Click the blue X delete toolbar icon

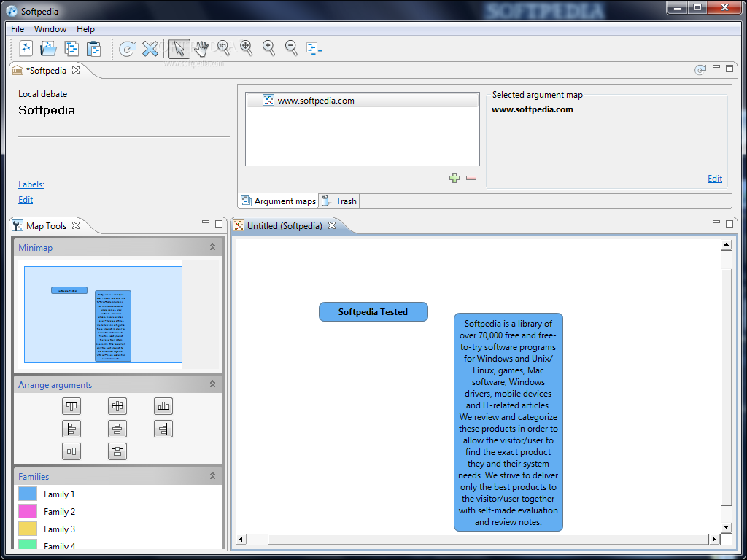[150, 49]
